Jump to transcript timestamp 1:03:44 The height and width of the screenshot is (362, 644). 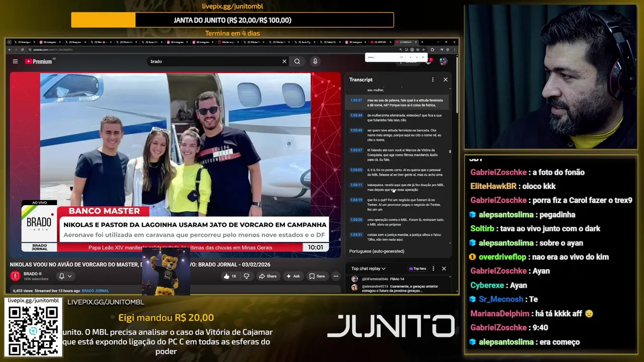tap(356, 115)
